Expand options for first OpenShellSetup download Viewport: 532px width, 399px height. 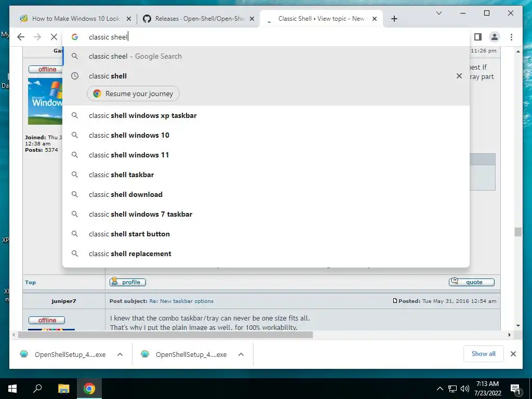click(120, 354)
